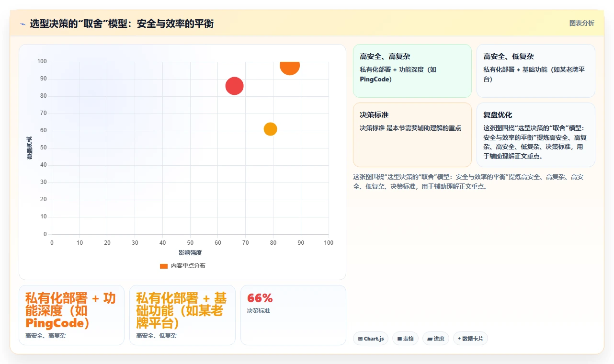Select the 表格 tag

tap(405, 339)
